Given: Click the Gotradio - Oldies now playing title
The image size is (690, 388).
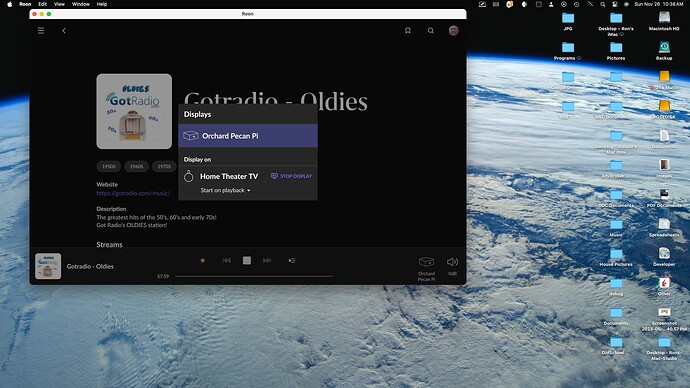Looking at the screenshot, I should [90, 266].
